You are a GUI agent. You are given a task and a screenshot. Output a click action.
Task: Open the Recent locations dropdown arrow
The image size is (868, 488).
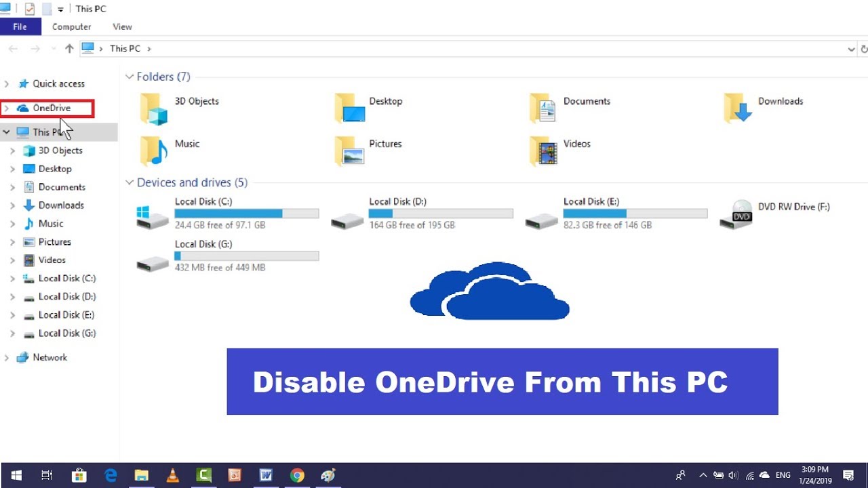click(53, 49)
